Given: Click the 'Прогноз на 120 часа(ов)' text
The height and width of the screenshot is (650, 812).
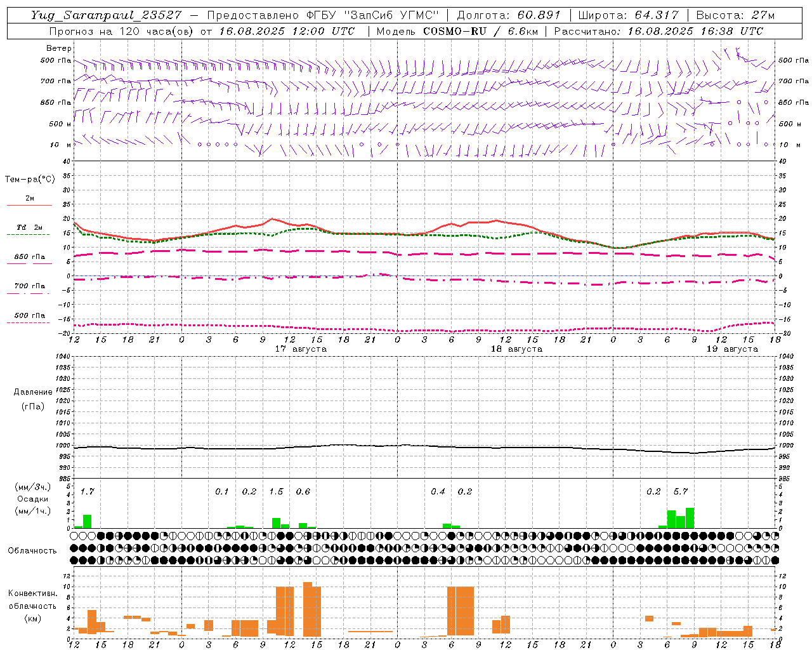Looking at the screenshot, I should click(122, 31).
